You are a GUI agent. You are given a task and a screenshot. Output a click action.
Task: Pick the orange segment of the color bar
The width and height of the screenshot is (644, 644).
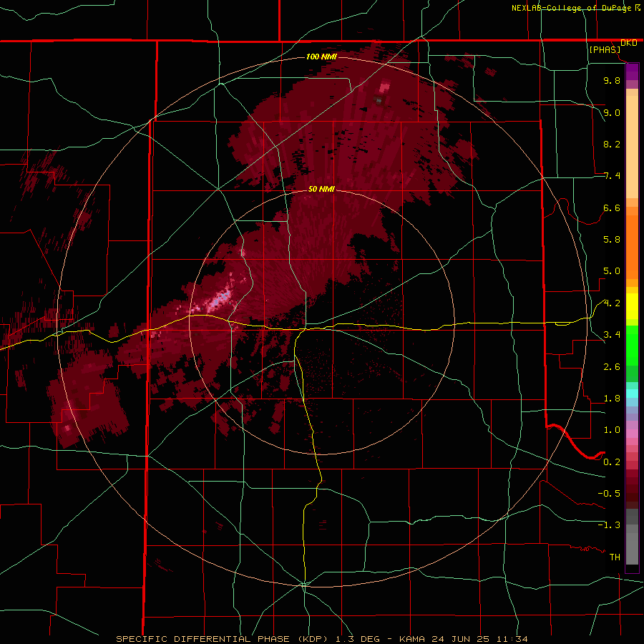point(632,247)
